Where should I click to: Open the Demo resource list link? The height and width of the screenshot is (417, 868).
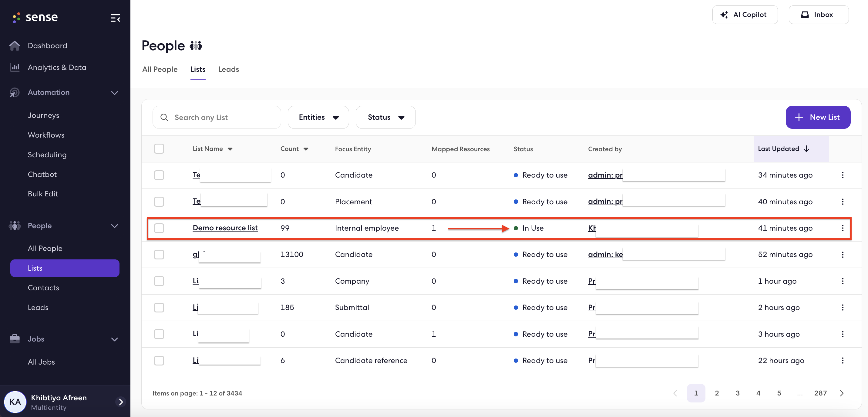coord(225,228)
